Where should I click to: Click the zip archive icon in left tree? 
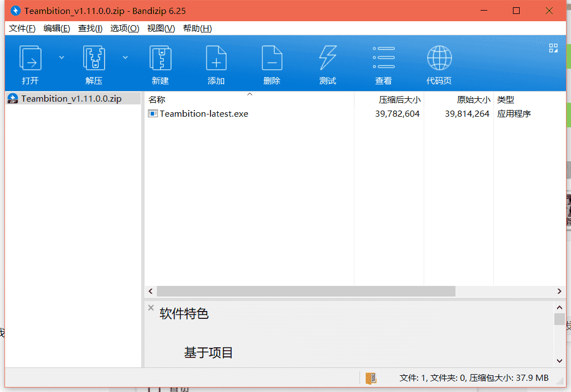click(x=13, y=98)
